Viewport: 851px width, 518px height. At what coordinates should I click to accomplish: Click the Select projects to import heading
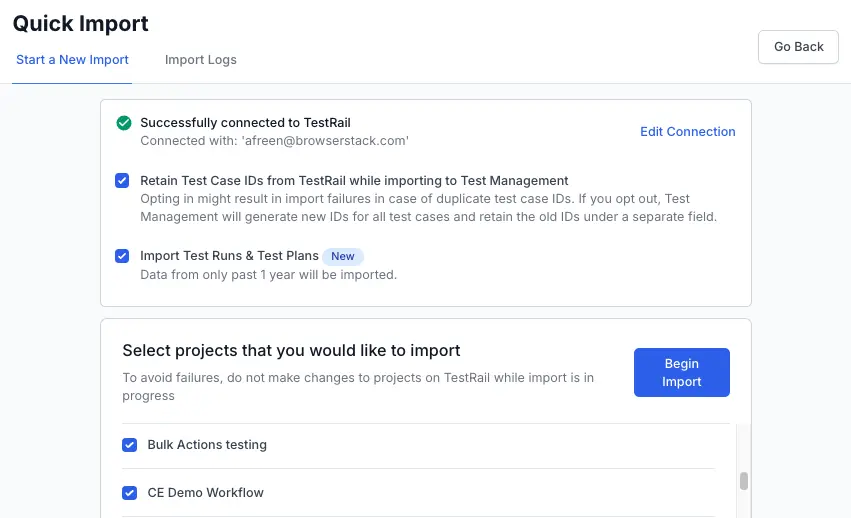click(x=291, y=351)
